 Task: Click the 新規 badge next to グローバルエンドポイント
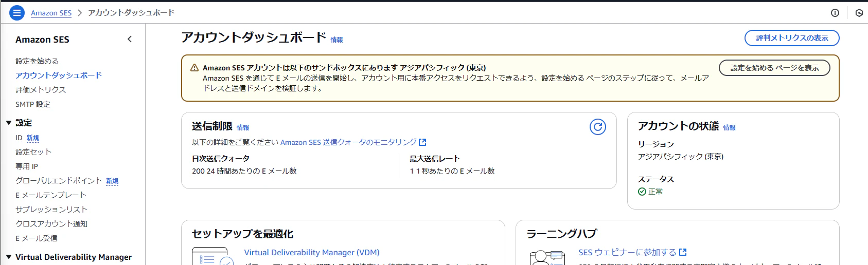click(x=112, y=181)
